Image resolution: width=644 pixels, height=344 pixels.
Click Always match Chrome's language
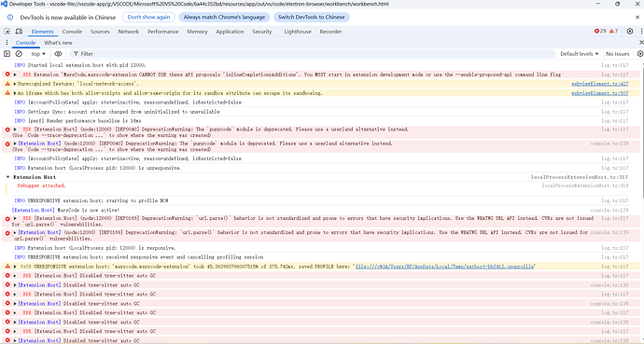[x=224, y=17]
